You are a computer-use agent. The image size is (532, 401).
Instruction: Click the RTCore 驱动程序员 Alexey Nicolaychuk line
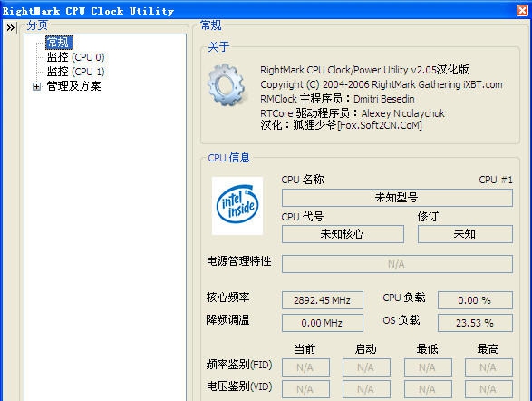tap(353, 113)
